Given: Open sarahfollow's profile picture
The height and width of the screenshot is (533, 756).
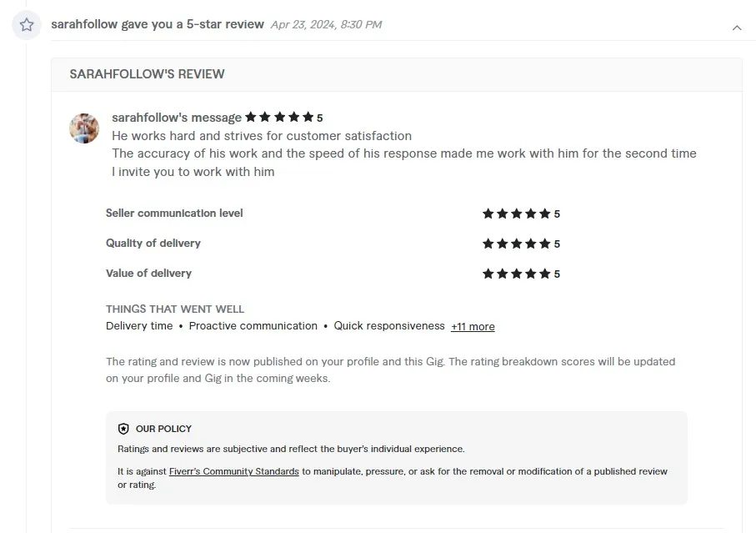Looking at the screenshot, I should 83,128.
